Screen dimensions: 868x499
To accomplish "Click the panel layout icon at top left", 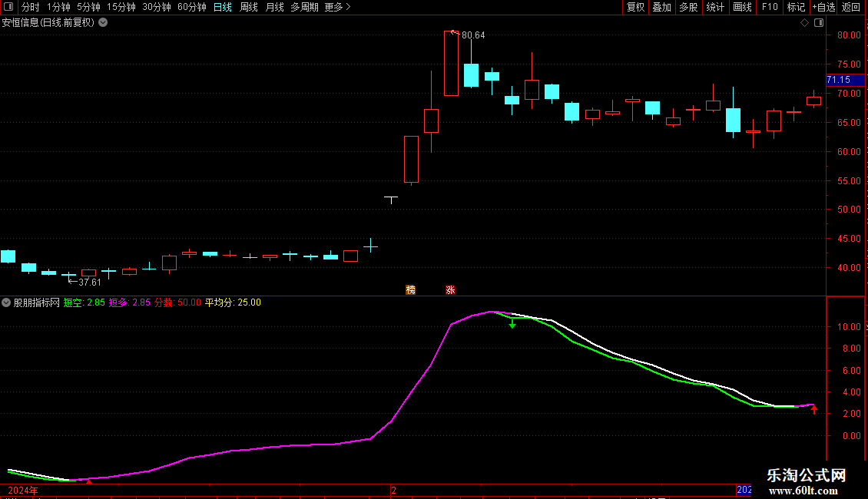I will tap(8, 7).
